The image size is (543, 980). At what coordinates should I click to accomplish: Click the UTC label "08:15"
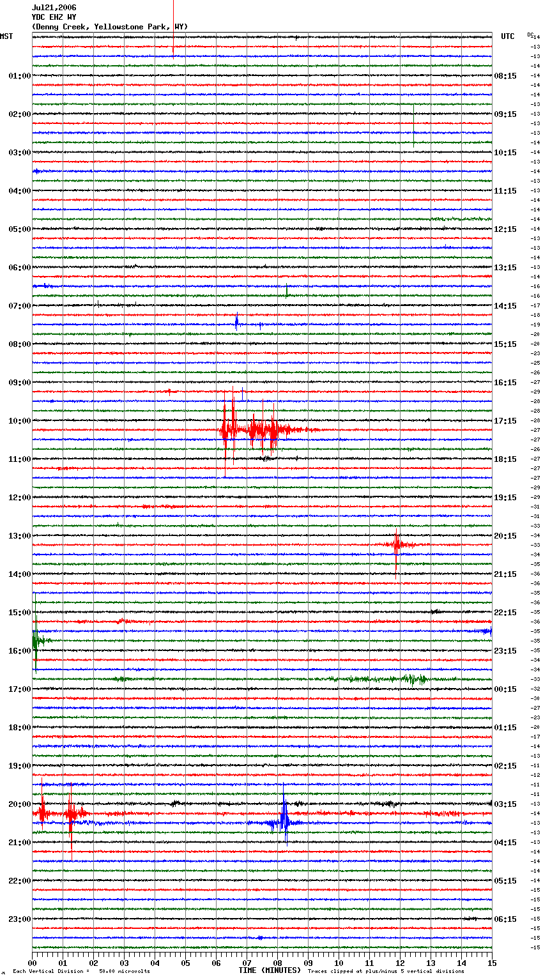click(x=505, y=76)
